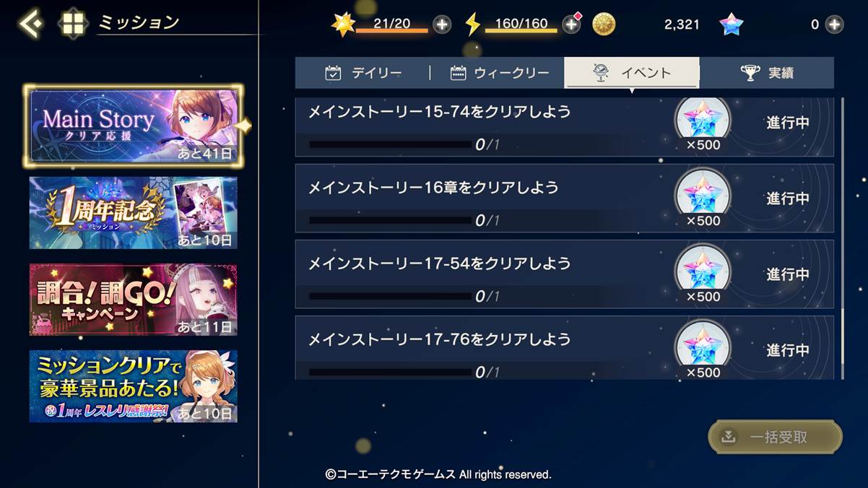This screenshot has height=488, width=868.
Task: Open the 実績 achievements tab
Action: pos(767,73)
